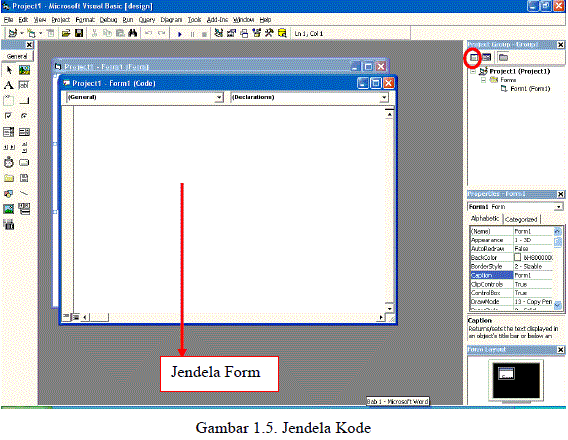Select the vertical scroll bar tool
Viewport: 568px width, 440px height.
coord(24,147)
